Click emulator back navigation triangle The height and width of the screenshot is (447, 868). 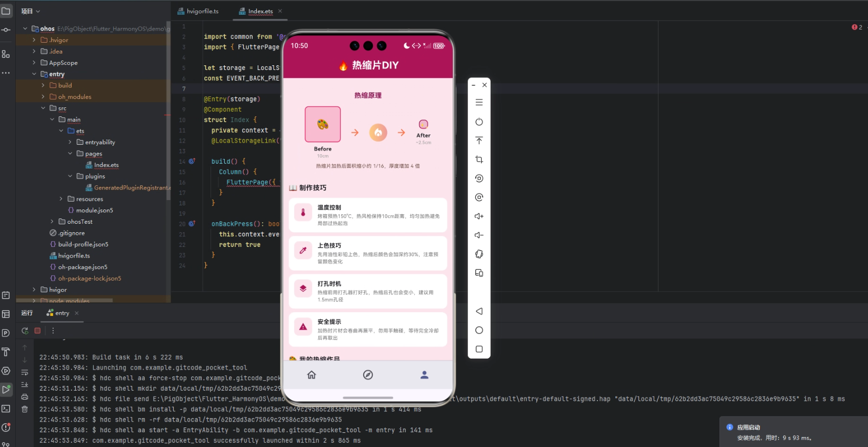click(479, 311)
